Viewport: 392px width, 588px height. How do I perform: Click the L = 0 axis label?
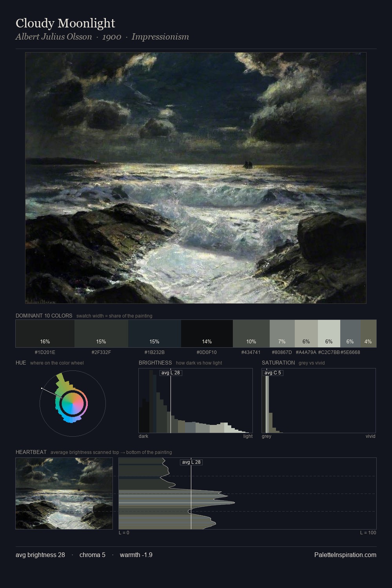(124, 533)
